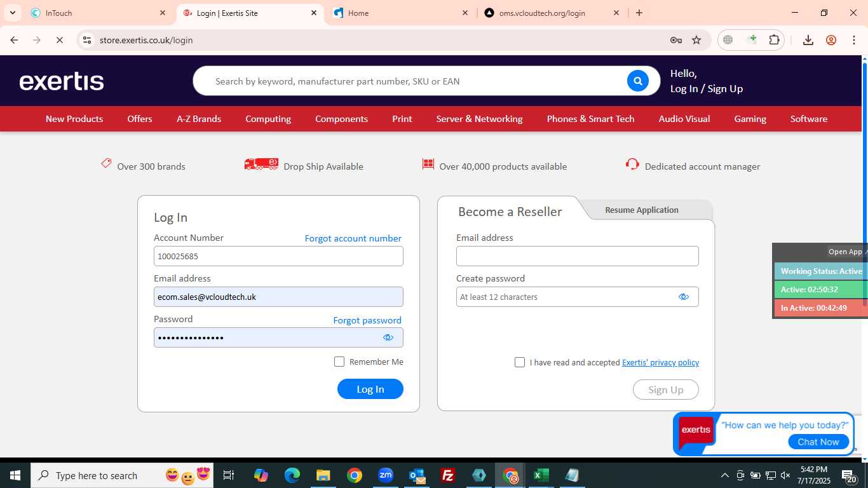Viewport: 868px width, 488px height.
Task: Close the Login | Exertis Site tab
Action: click(314, 13)
